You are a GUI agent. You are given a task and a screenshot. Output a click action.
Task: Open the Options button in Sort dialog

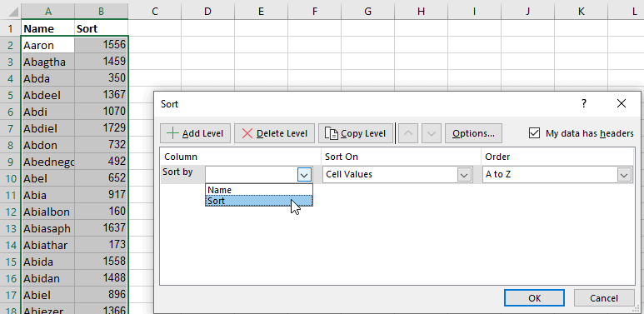473,133
